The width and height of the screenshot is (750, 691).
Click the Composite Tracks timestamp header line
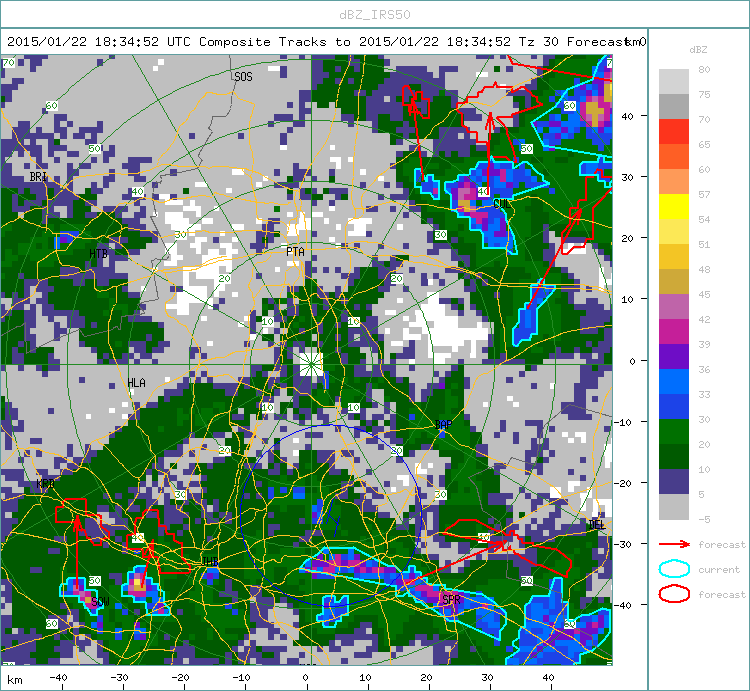pyautogui.click(x=327, y=42)
